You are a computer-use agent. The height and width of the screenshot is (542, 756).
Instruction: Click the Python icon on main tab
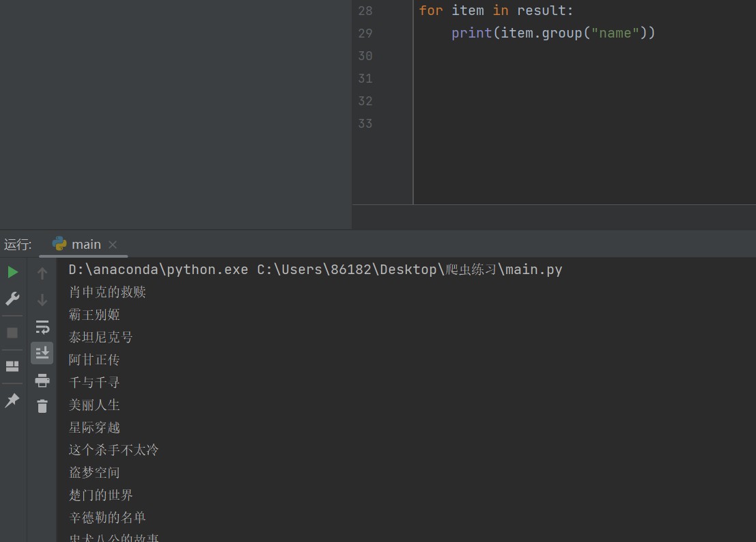[59, 244]
